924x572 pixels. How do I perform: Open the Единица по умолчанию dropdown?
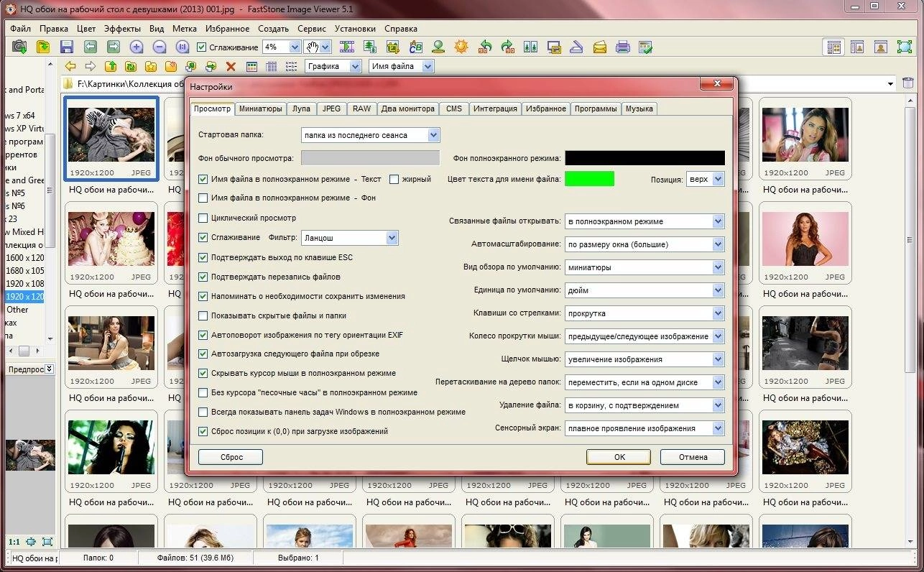(x=645, y=290)
